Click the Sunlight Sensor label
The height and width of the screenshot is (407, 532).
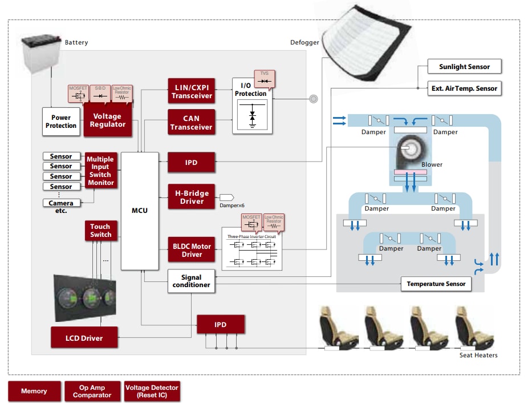465,66
